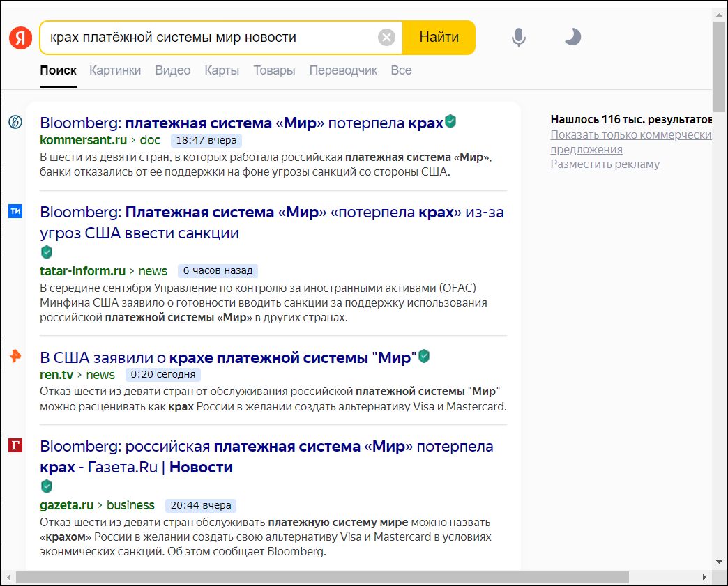Open the Все services menu

401,70
